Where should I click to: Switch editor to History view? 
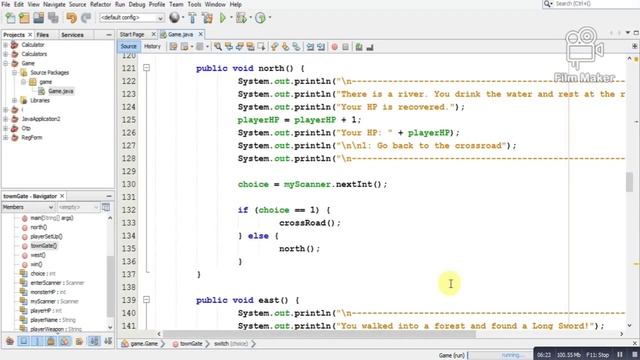click(152, 47)
